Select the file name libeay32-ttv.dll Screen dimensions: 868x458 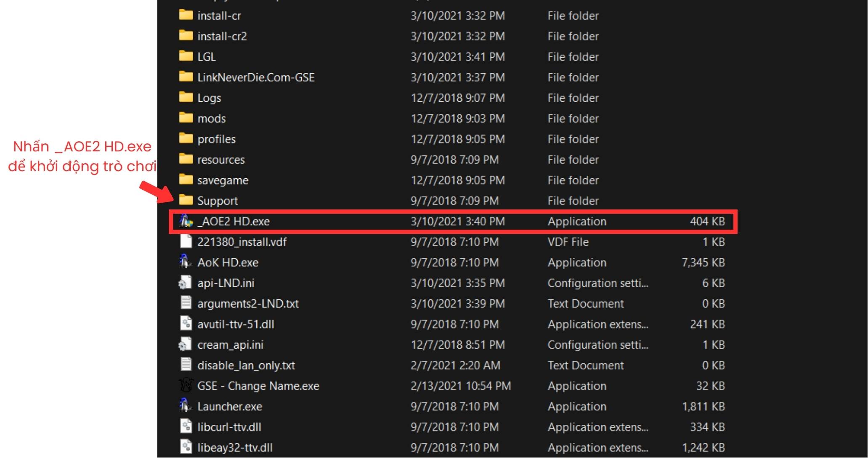(x=235, y=448)
